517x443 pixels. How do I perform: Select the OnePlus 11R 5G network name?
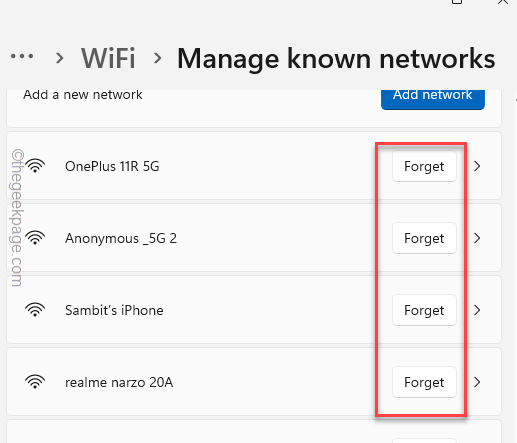[x=112, y=166]
